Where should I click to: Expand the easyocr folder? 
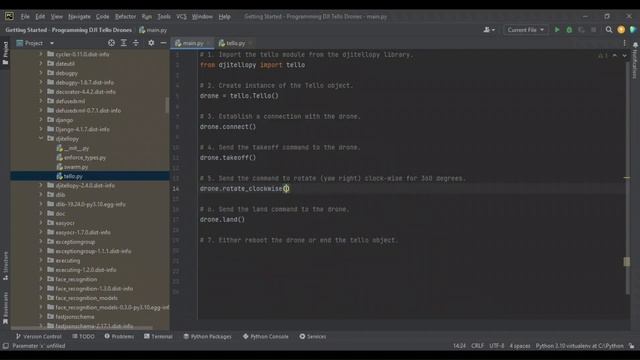tap(41, 223)
